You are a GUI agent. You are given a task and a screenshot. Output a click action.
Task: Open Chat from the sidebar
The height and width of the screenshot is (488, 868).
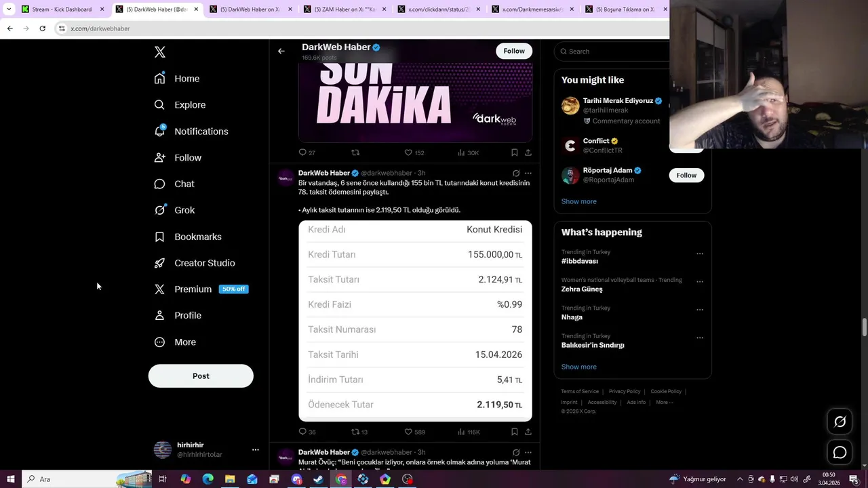[x=174, y=184]
